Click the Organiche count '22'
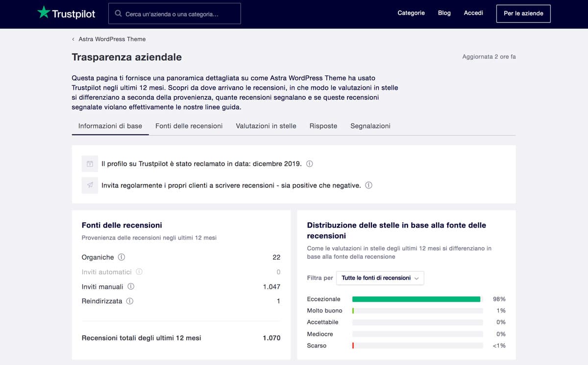The height and width of the screenshot is (365, 588). coord(276,257)
